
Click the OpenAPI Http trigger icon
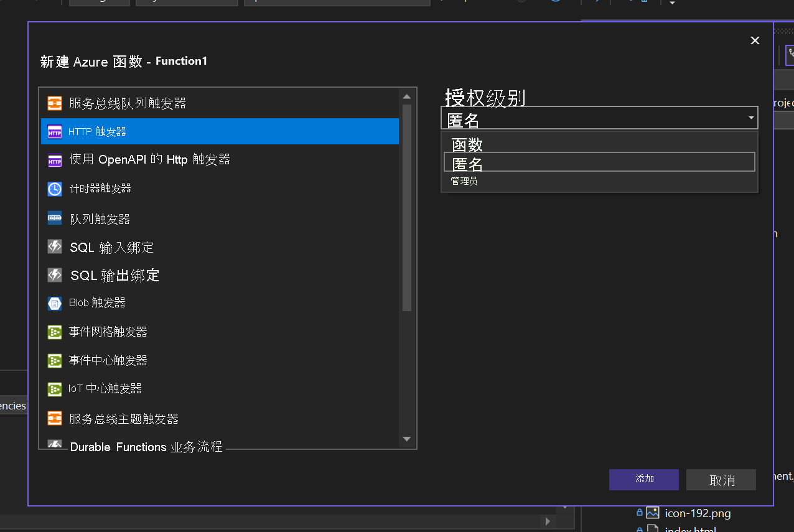pyautogui.click(x=55, y=161)
